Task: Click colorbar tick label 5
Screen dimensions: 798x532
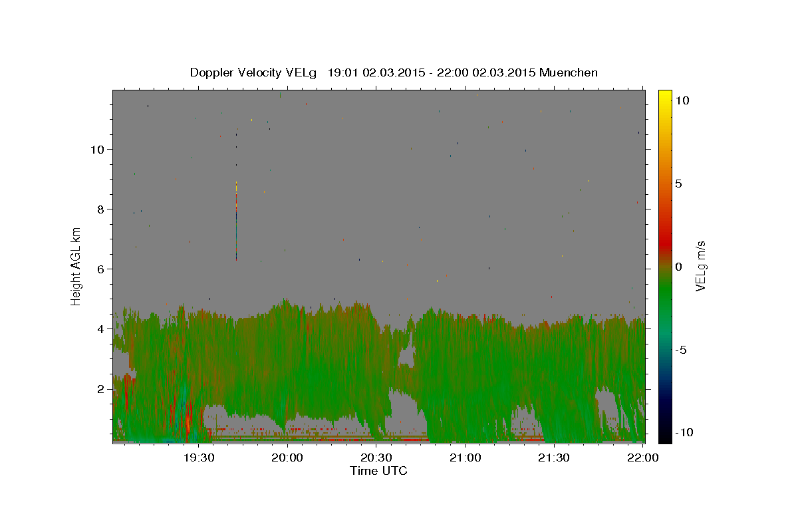Action: pyautogui.click(x=678, y=184)
